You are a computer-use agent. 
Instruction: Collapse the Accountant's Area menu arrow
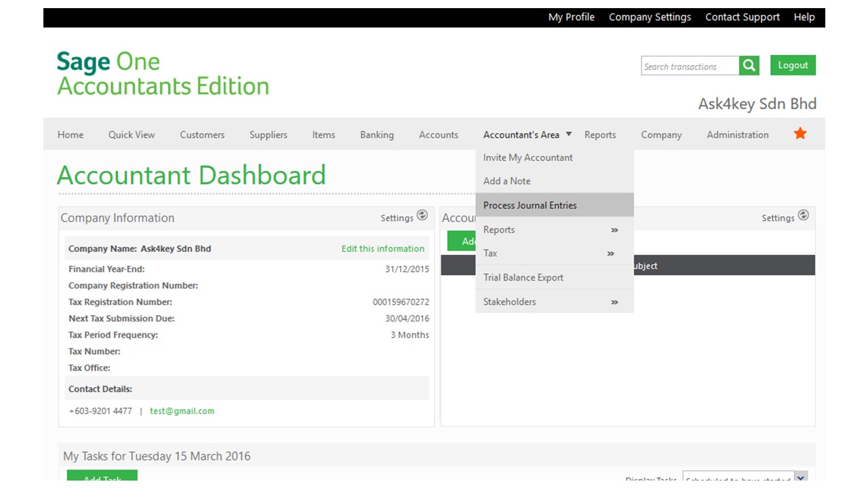(x=568, y=134)
